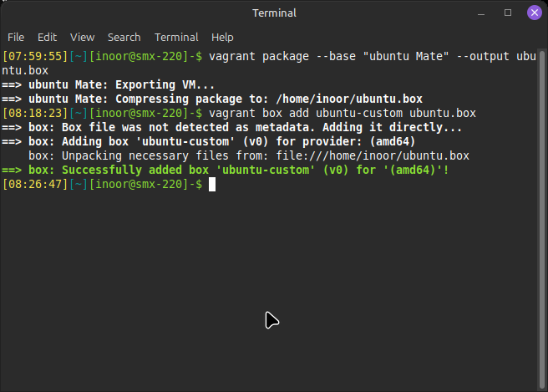Click wrapped 'ntu.box' text on second line
548x392 pixels.
(25, 71)
